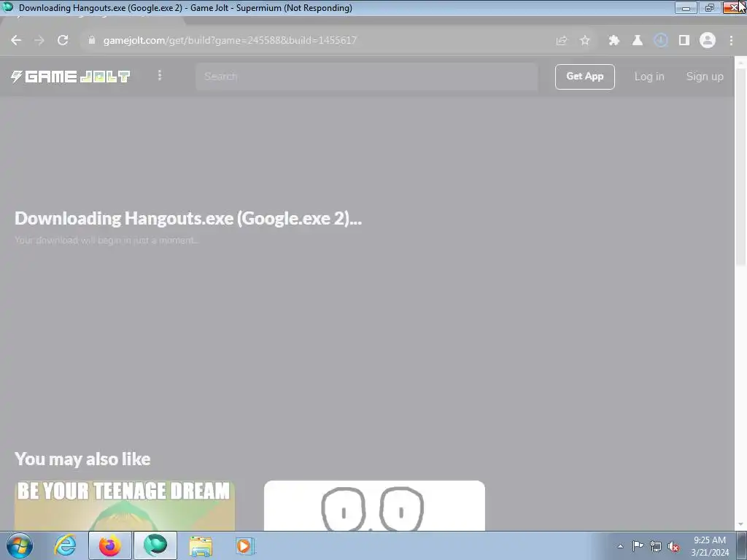This screenshot has width=747, height=560.
Task: Minimize the Supermium window
Action: [x=686, y=7]
